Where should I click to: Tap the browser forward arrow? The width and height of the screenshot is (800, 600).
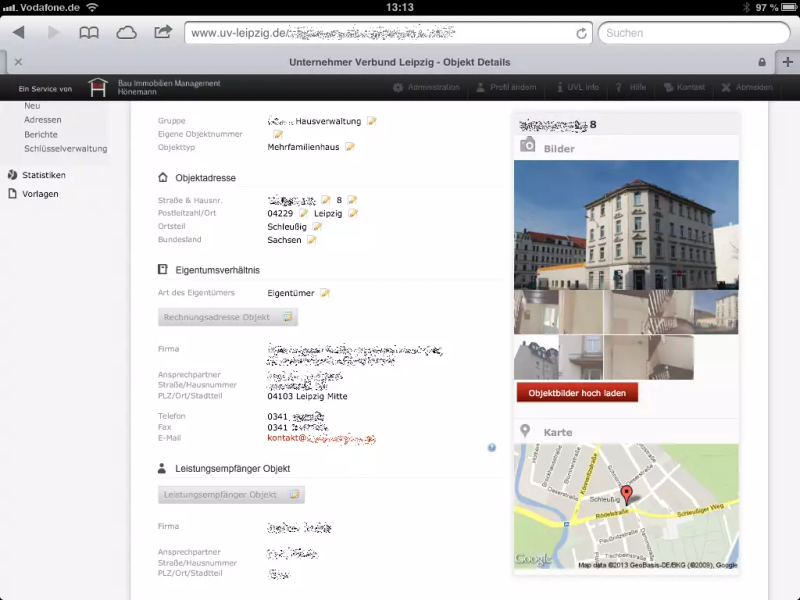point(53,33)
